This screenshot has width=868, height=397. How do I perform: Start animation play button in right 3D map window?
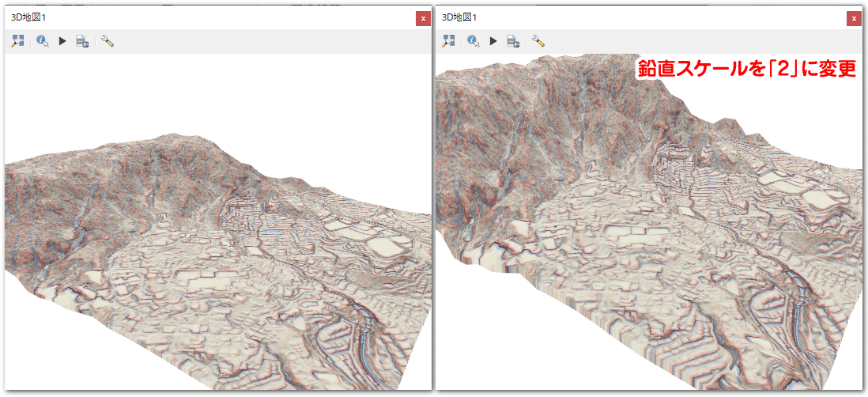coord(493,41)
